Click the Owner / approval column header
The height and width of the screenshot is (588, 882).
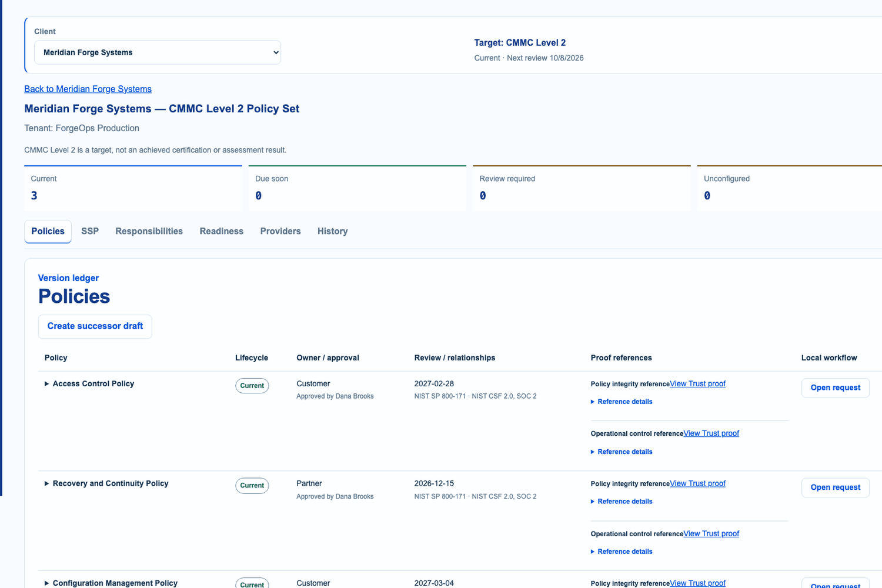click(x=328, y=358)
